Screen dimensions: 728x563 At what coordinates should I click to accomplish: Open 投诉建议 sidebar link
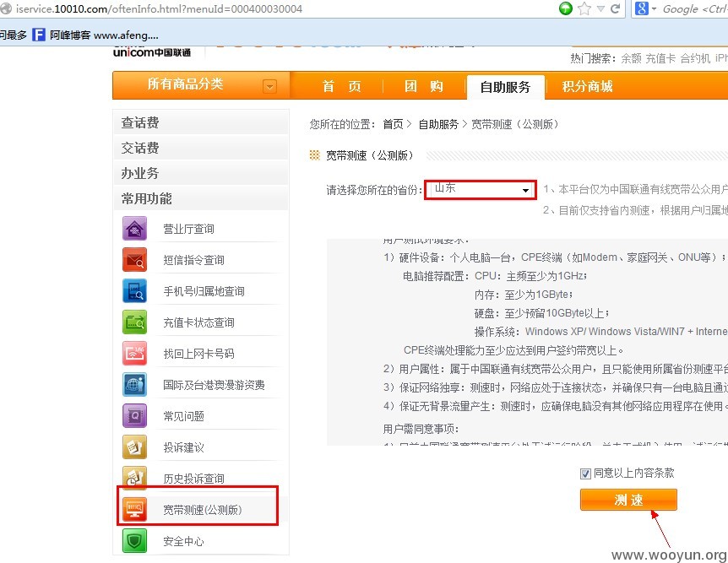[x=183, y=447]
